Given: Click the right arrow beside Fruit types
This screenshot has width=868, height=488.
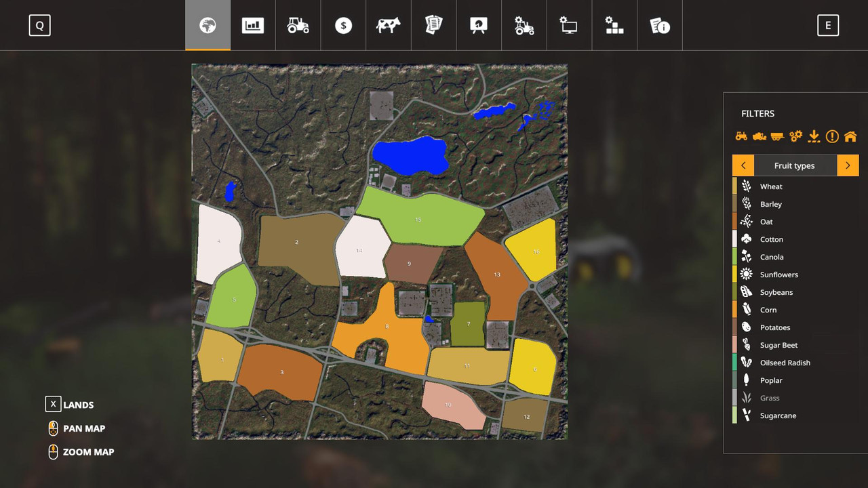Looking at the screenshot, I should (848, 165).
